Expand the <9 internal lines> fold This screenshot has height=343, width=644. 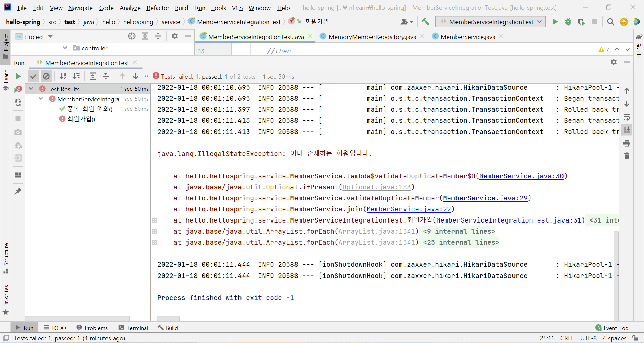155,232
